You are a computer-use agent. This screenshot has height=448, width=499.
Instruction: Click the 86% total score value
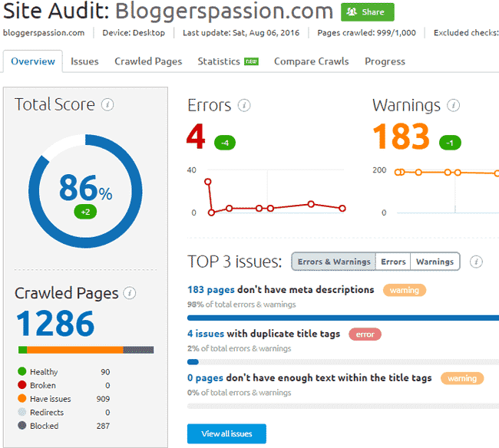point(85,188)
